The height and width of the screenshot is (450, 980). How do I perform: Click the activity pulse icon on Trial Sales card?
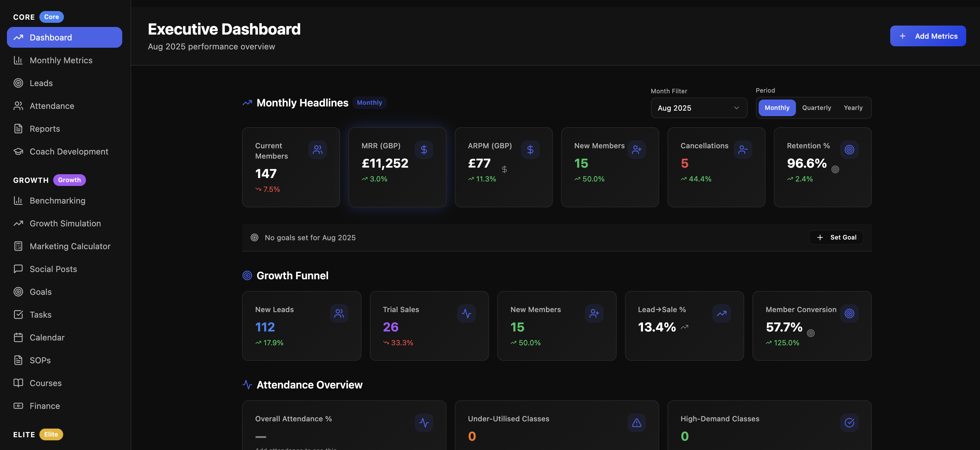pos(467,313)
